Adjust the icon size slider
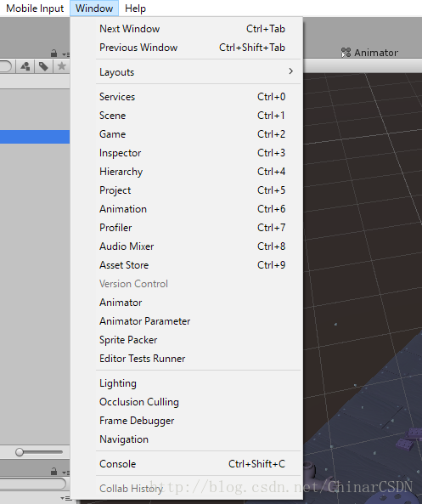 point(38,452)
